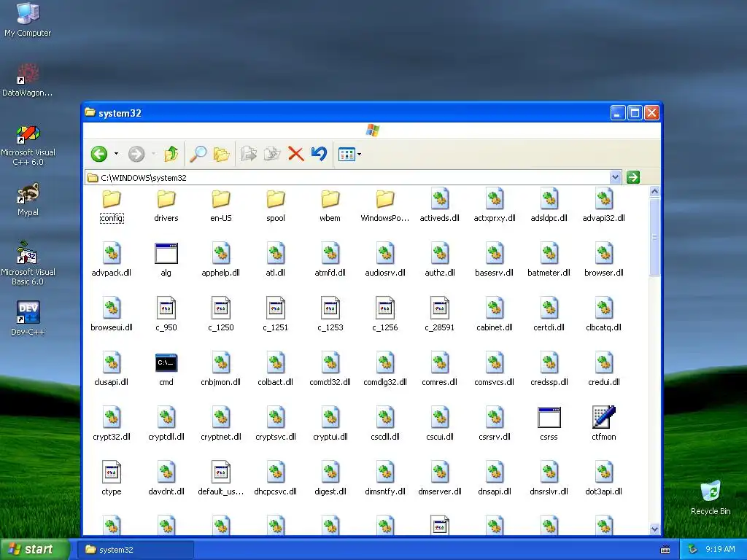Select comctl32.dll file
This screenshot has width=747, height=560.
point(330,370)
